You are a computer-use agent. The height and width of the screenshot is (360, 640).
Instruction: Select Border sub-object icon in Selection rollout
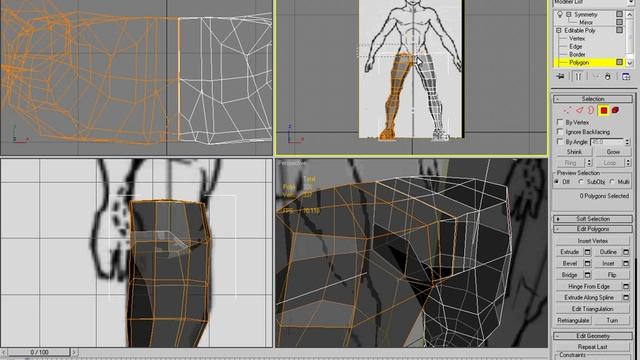pyautogui.click(x=591, y=110)
